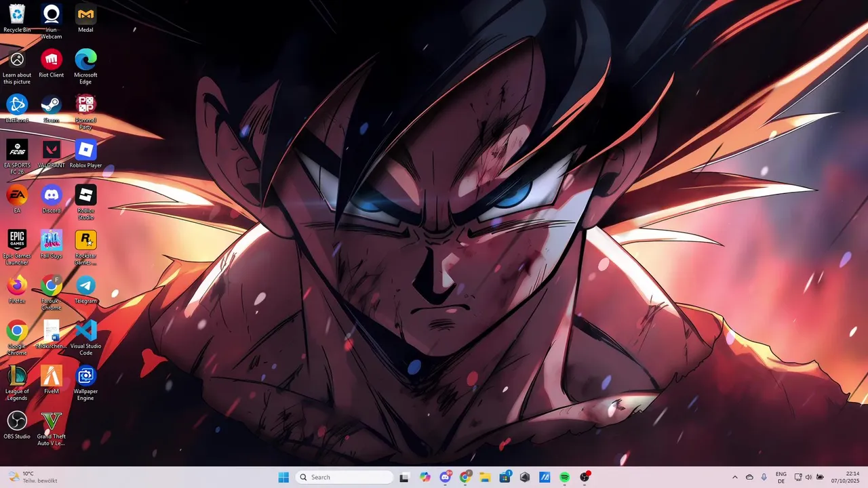Select the Telegram desktop shortcut
This screenshot has height=488, width=868.
click(x=85, y=289)
